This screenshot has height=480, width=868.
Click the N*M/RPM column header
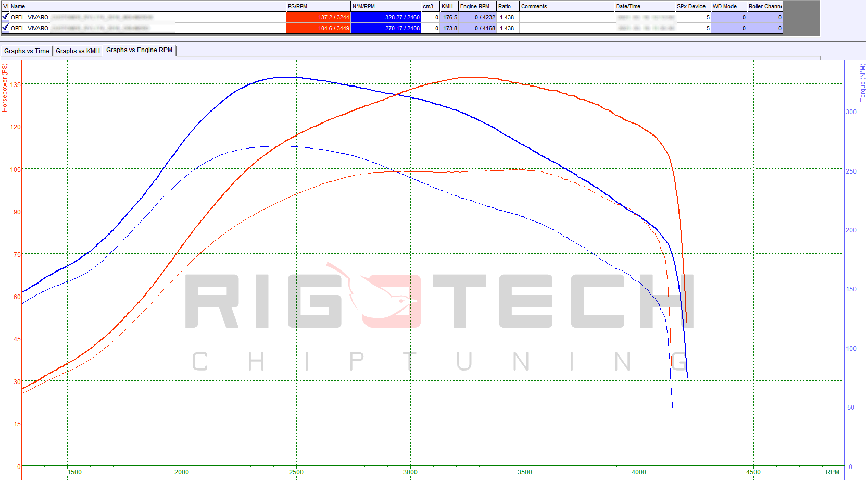[386, 6]
